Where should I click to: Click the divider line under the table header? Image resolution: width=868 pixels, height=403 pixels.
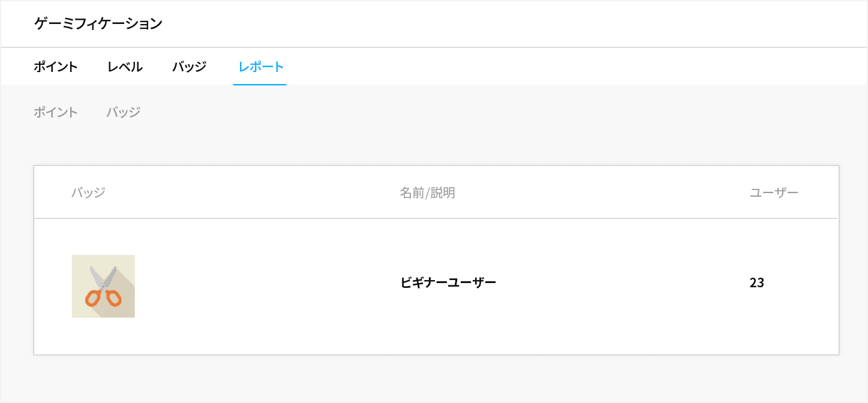coord(435,218)
